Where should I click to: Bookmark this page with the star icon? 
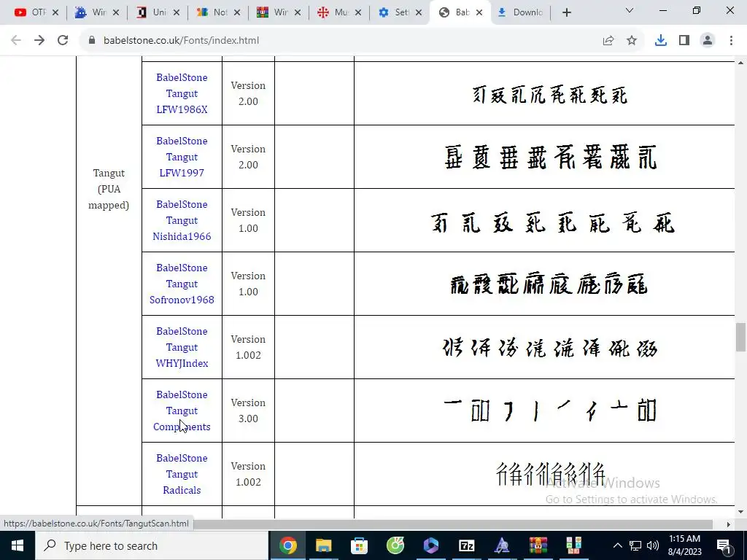tap(632, 41)
